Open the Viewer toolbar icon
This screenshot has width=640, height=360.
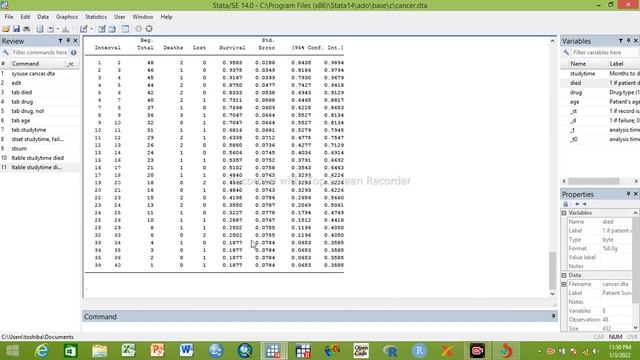click(x=51, y=29)
